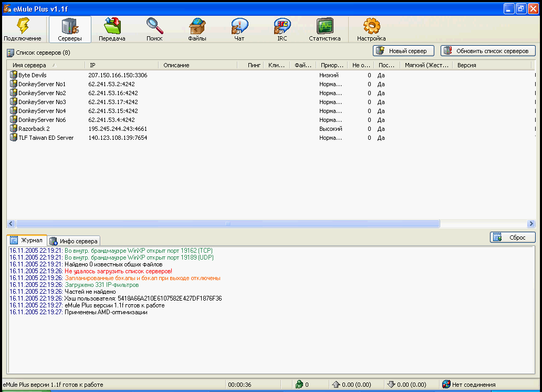Sort by Не о... column header

[x=361, y=65]
